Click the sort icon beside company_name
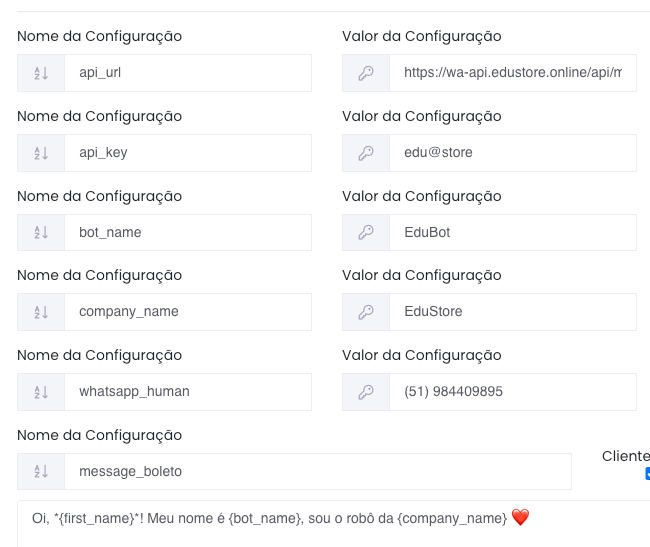Screen dimensions: 650x547 click(41, 312)
